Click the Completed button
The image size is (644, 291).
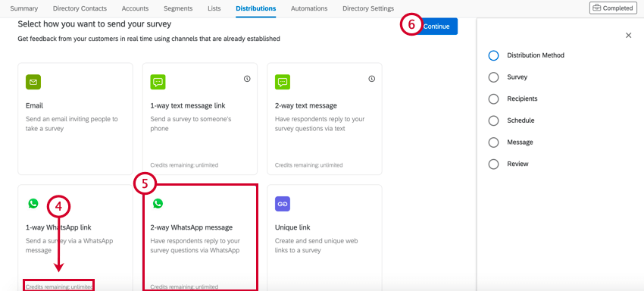pyautogui.click(x=613, y=8)
